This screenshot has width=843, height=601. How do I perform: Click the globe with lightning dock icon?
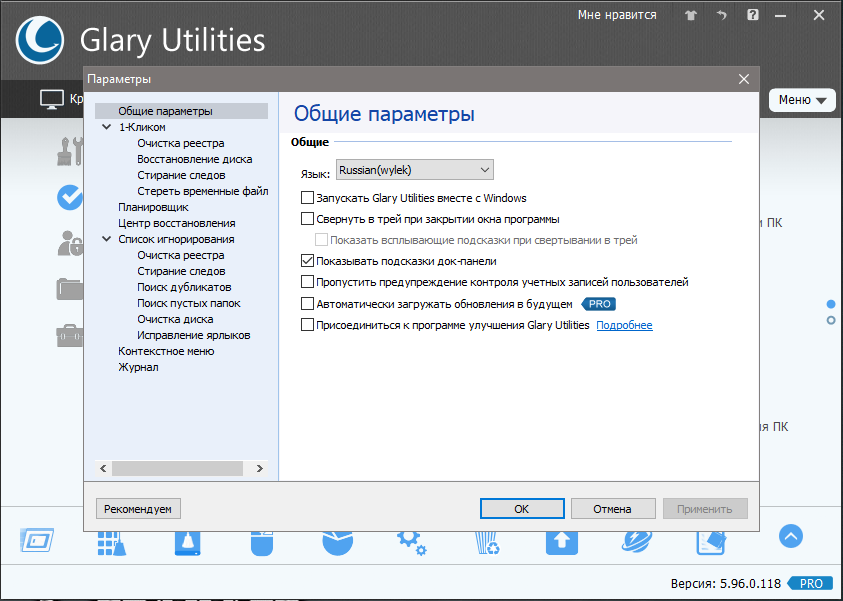click(x=637, y=543)
